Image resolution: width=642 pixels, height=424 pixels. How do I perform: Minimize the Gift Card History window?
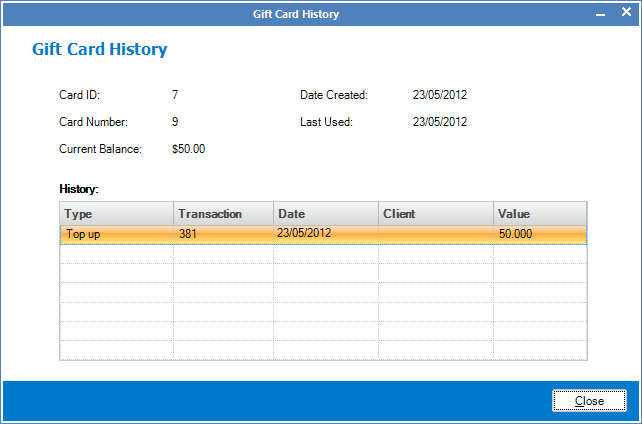click(601, 14)
